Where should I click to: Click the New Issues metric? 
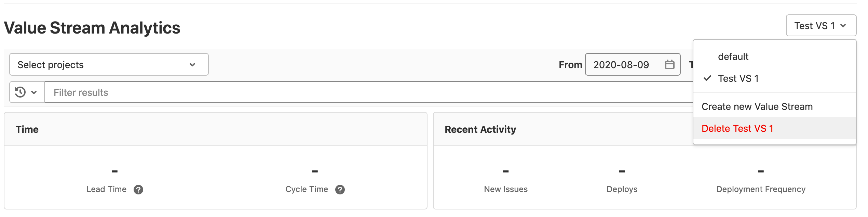tap(506, 189)
